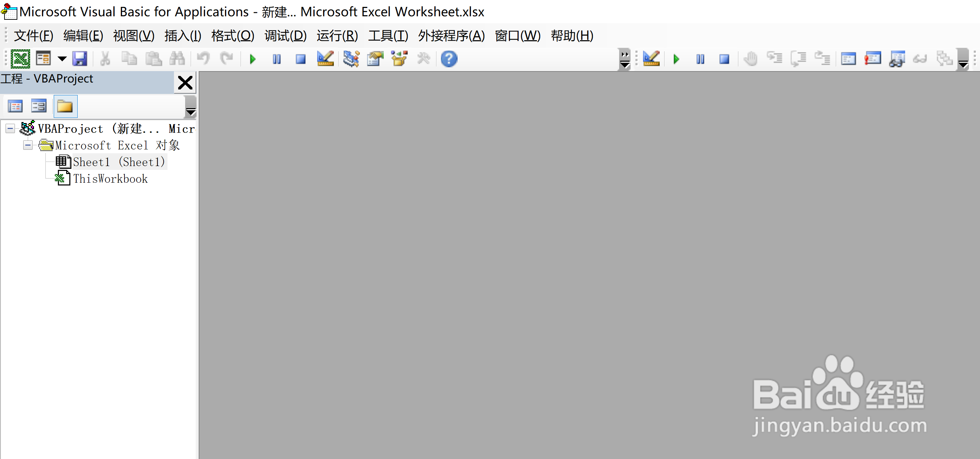
Task: Collapse the Microsoft Excel 对象 folder
Action: click(x=27, y=145)
